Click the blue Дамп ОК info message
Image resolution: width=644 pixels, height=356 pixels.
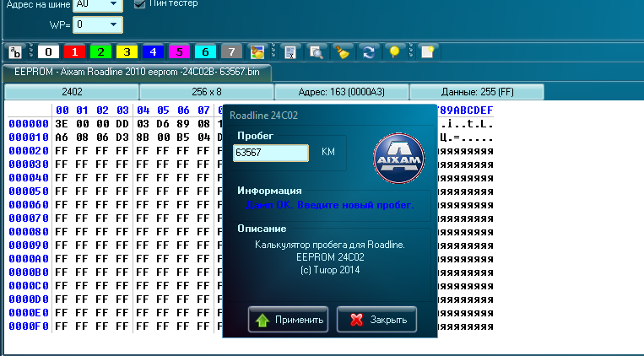click(x=330, y=205)
